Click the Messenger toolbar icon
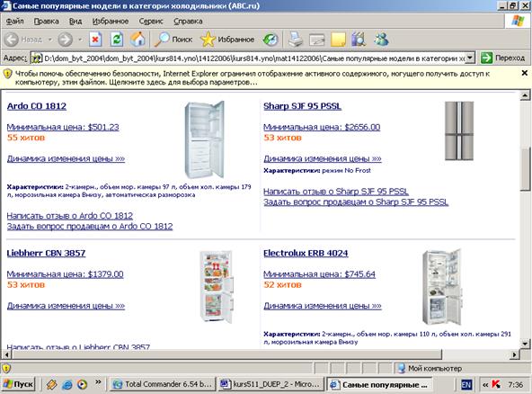Image resolution: width=532 pixels, height=394 pixels. coord(381,40)
